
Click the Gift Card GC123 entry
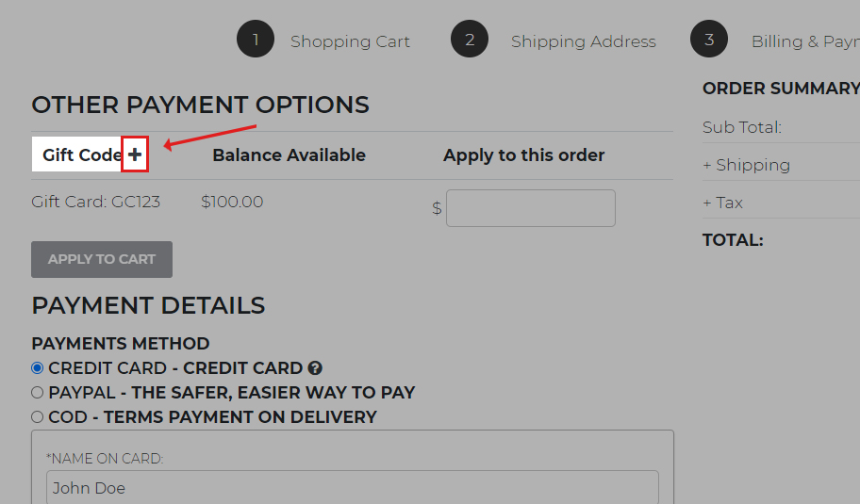(95, 202)
